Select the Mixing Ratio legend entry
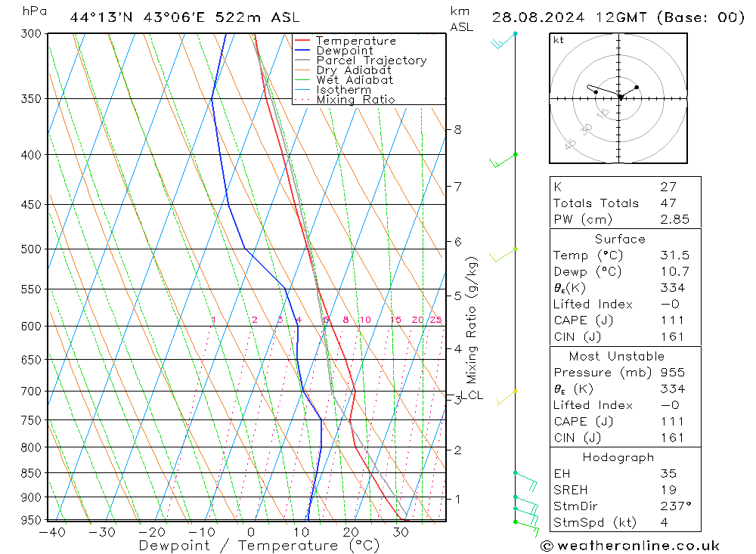Screen dimensions: 756x554 point(356,100)
